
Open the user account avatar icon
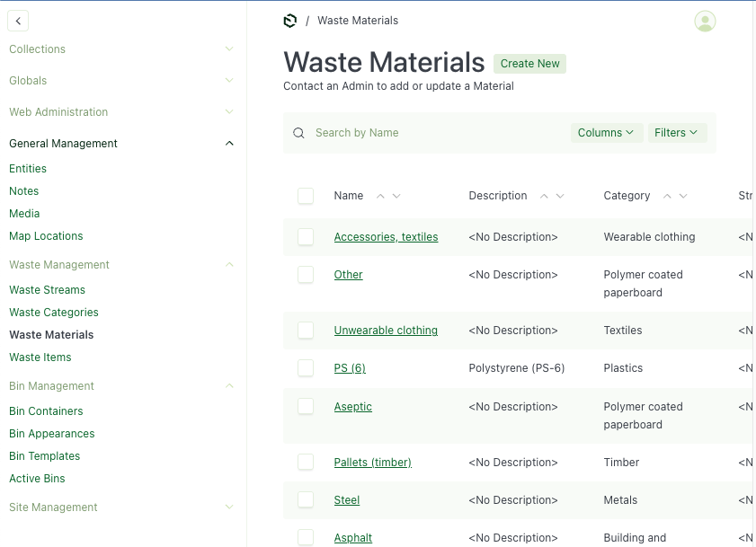705,22
